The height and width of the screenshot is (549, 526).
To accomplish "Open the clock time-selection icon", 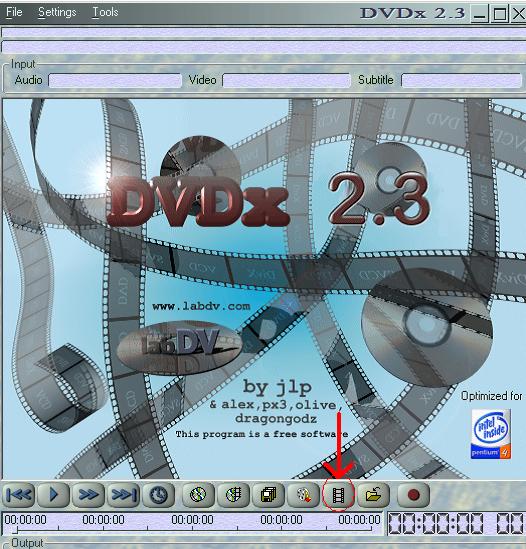I will (x=158, y=495).
